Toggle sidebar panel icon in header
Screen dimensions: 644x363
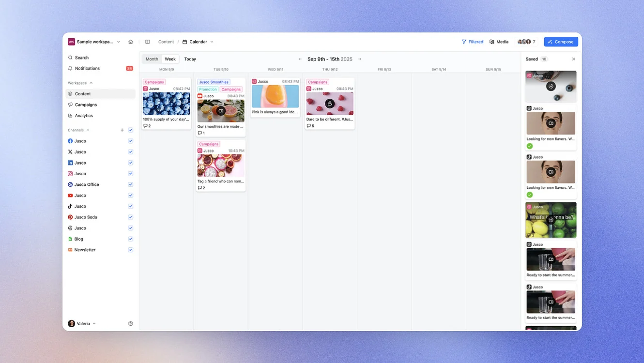pos(148,42)
